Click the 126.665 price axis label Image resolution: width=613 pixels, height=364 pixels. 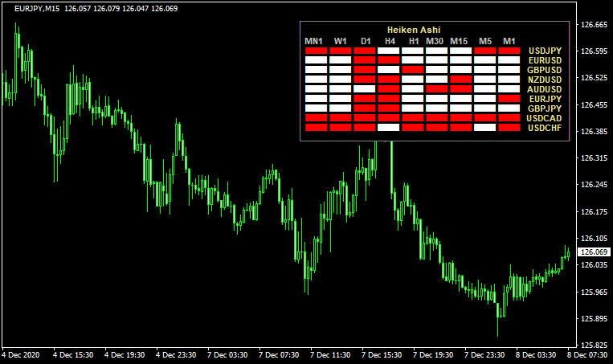click(594, 25)
